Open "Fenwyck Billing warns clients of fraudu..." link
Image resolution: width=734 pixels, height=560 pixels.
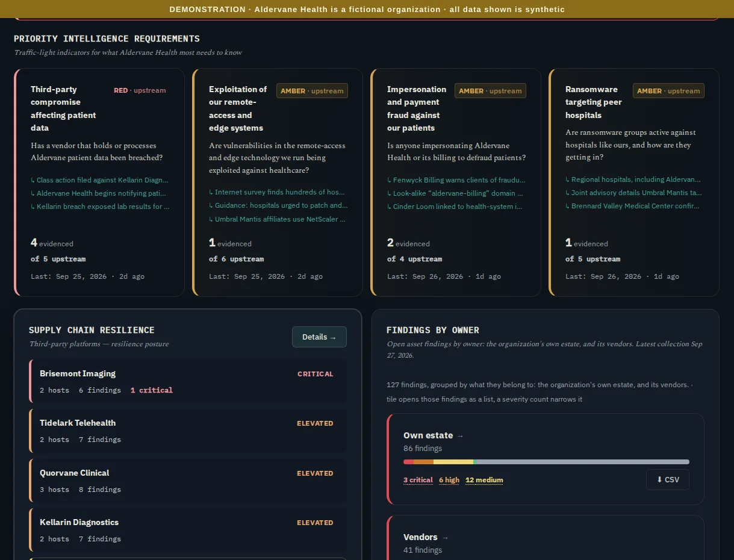[x=456, y=180]
